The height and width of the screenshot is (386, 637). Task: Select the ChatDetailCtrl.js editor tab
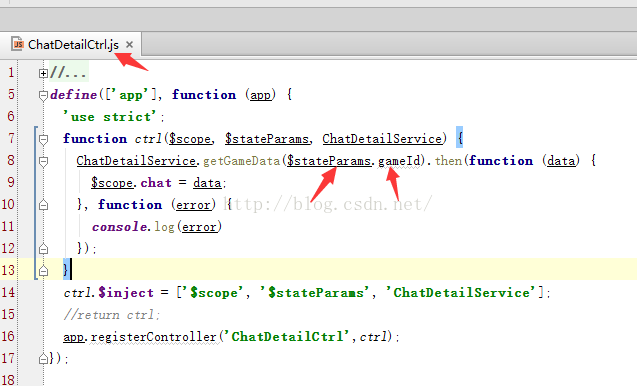point(71,44)
